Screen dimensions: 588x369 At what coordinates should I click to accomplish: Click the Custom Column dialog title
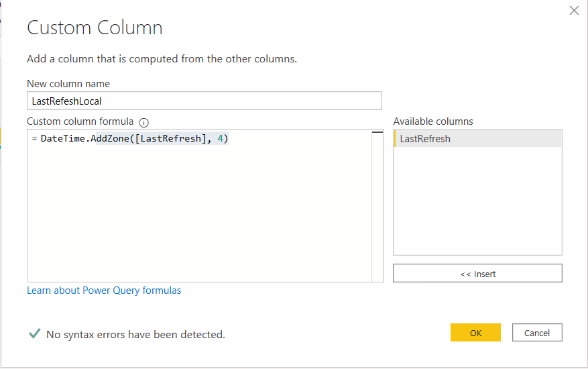[95, 28]
